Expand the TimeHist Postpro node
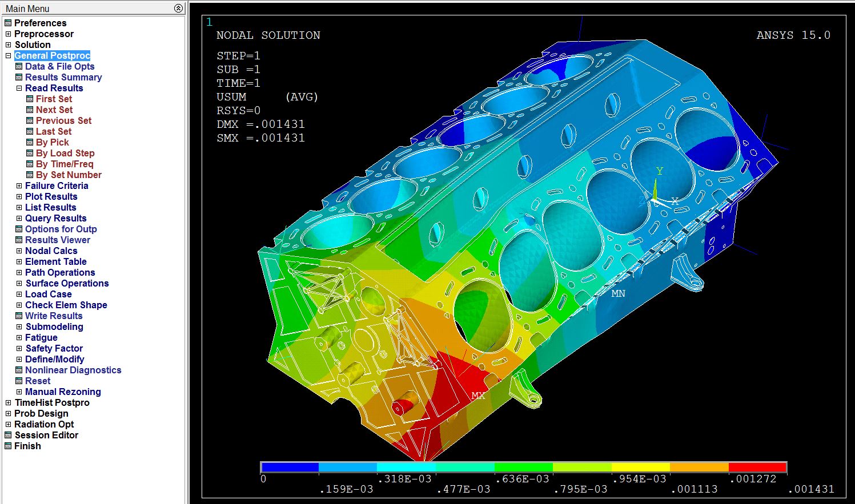 pos(8,403)
